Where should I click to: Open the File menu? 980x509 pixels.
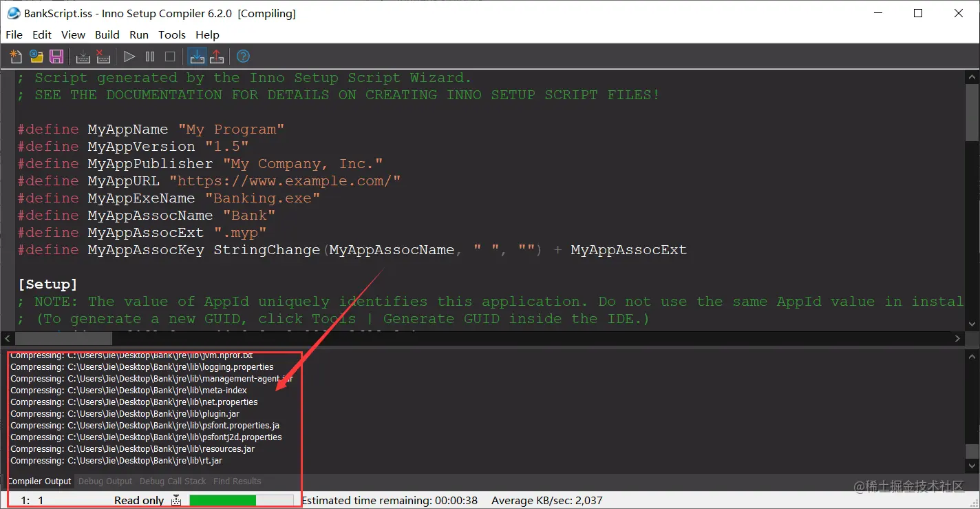(14, 34)
